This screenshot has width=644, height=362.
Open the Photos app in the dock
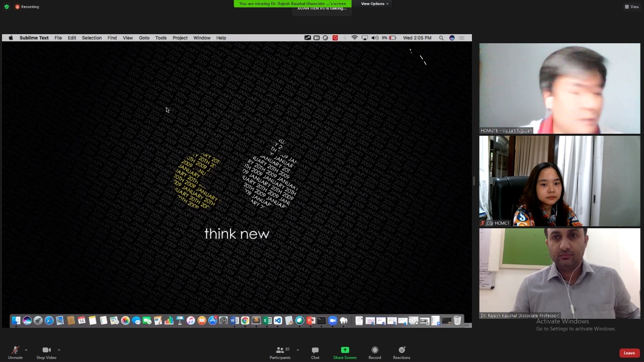125,321
